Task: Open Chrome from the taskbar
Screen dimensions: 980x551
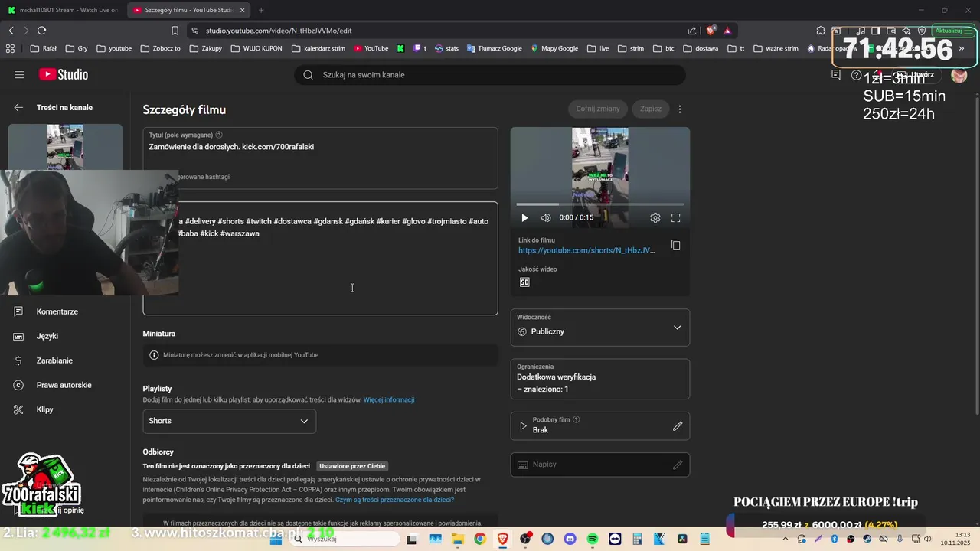Action: 479,539
